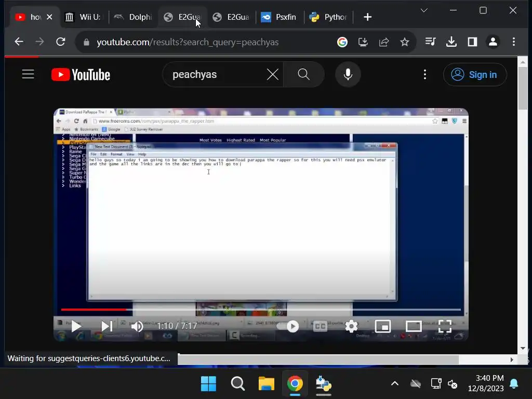Install app from address bar icon
Screen dimensions: 532x399
click(363, 42)
